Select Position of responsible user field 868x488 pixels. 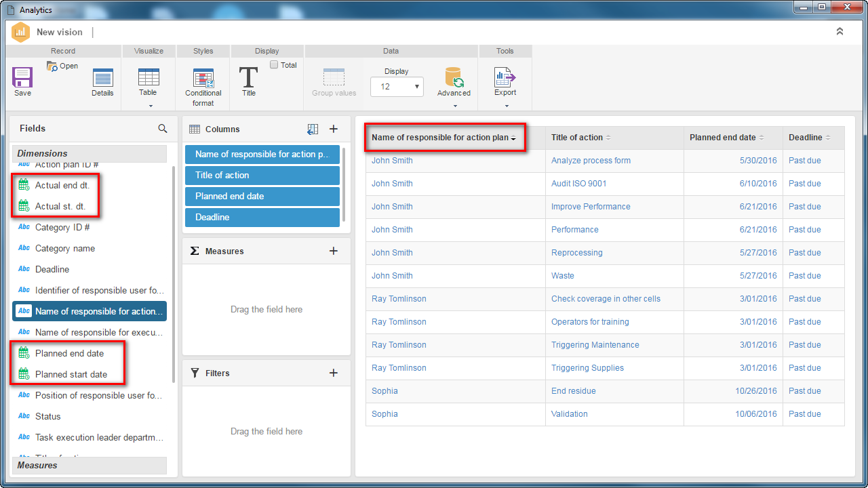coord(90,395)
